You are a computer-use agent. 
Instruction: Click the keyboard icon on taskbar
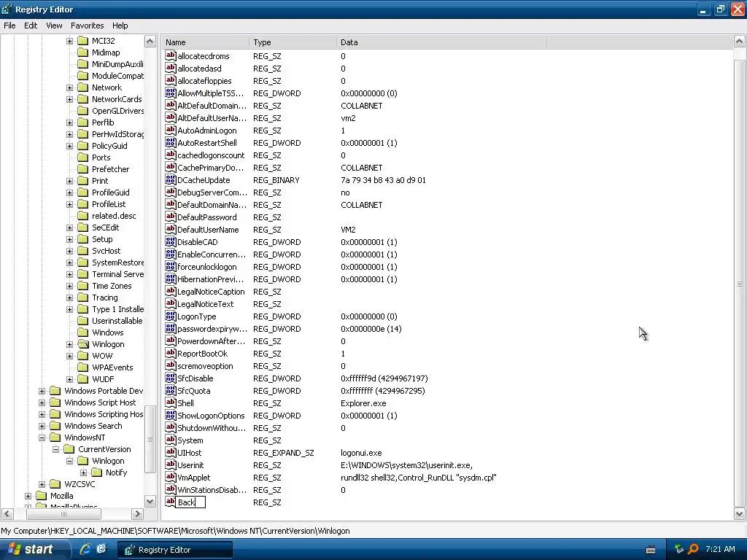point(651,550)
